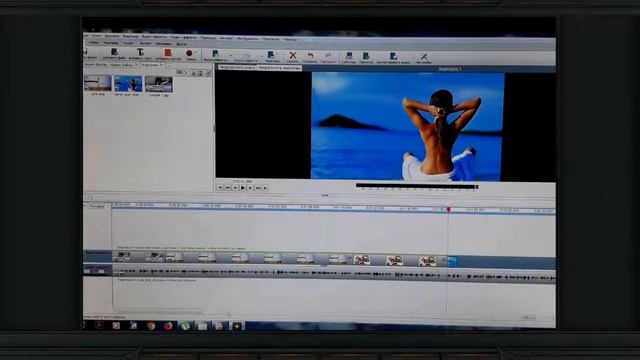This screenshot has height=360, width=640.
Task: Select the last blue clip on the video track
Action: pyautogui.click(x=452, y=261)
